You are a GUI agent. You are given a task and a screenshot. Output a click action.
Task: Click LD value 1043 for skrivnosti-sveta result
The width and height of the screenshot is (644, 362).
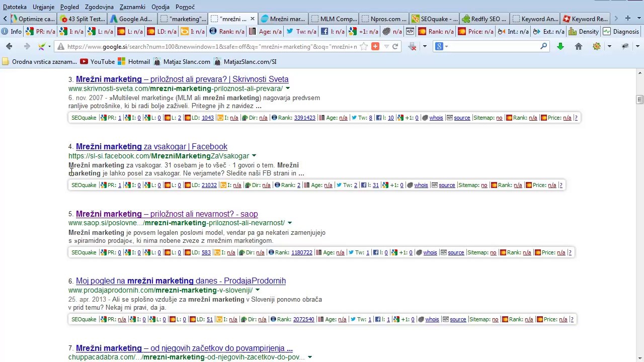208,118
